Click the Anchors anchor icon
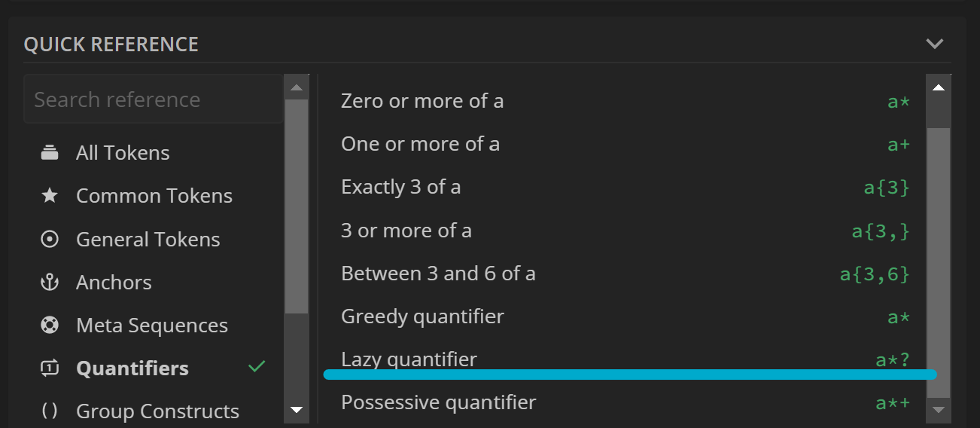The image size is (980, 428). tap(50, 283)
